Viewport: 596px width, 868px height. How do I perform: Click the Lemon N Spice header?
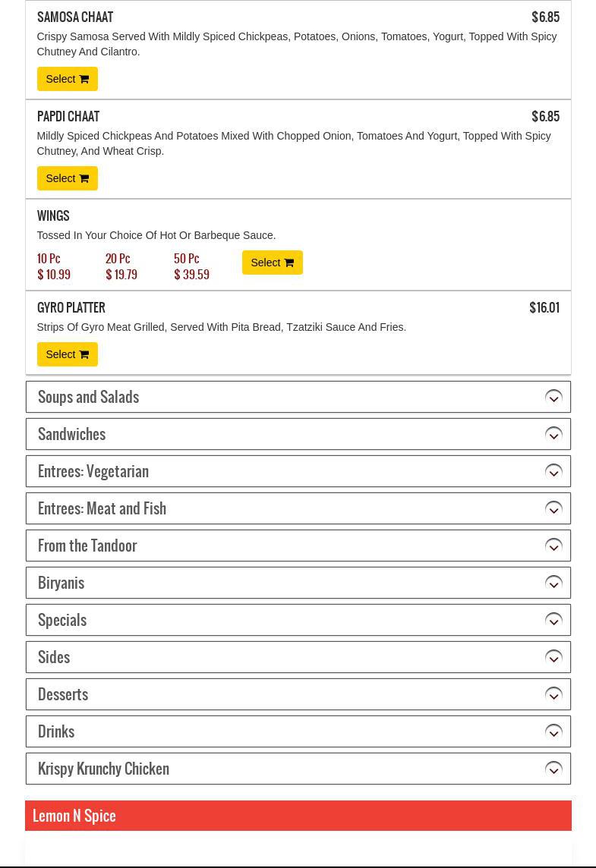click(x=74, y=816)
